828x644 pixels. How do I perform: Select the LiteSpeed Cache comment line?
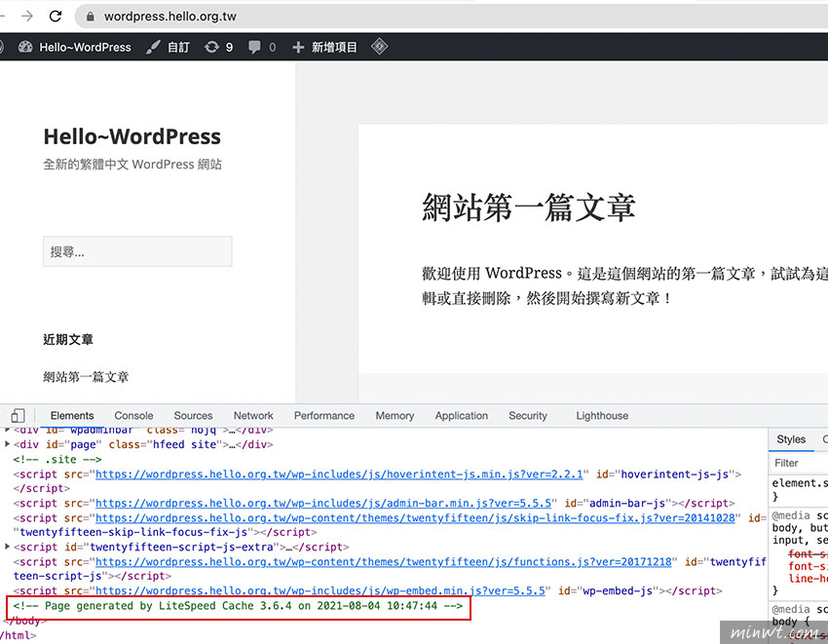(238, 605)
